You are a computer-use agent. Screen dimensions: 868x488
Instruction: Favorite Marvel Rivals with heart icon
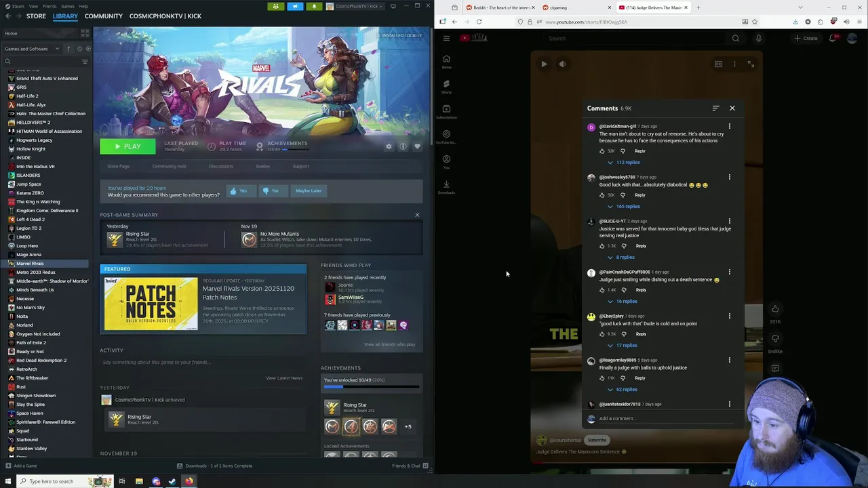417,146
